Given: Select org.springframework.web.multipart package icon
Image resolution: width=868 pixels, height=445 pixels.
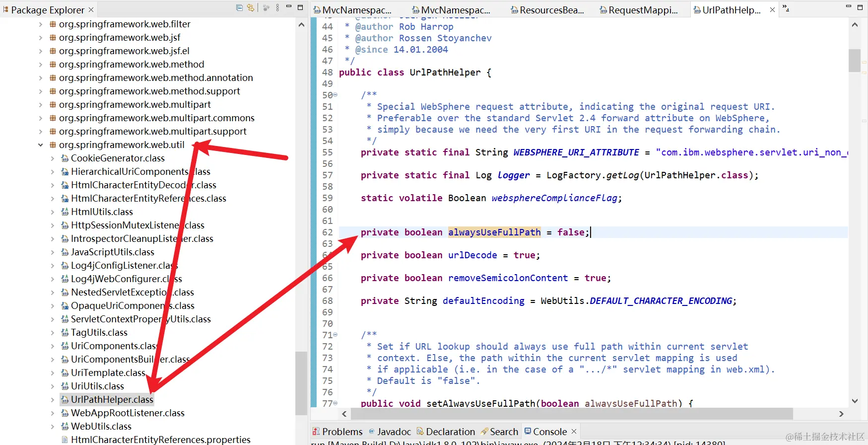Looking at the screenshot, I should (x=53, y=105).
